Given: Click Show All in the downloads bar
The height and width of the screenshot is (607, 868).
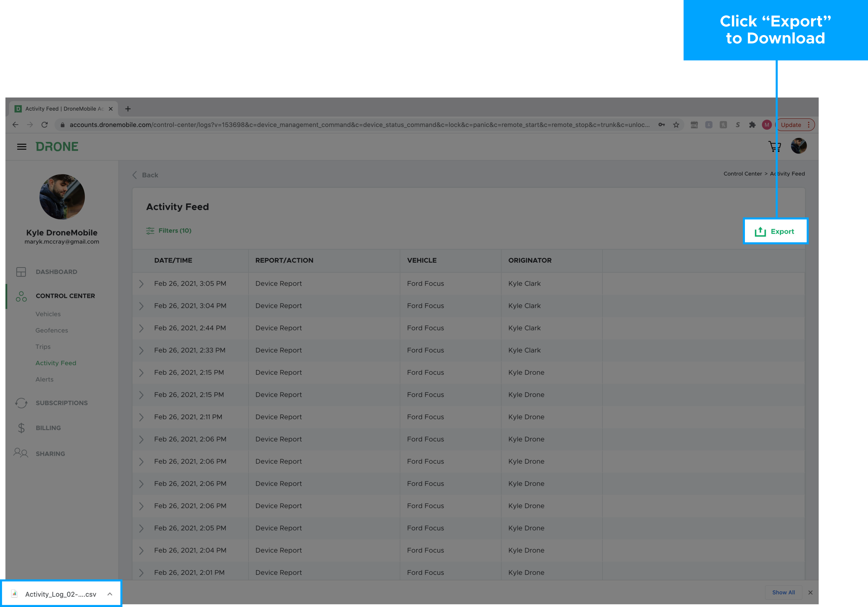Looking at the screenshot, I should pos(783,592).
